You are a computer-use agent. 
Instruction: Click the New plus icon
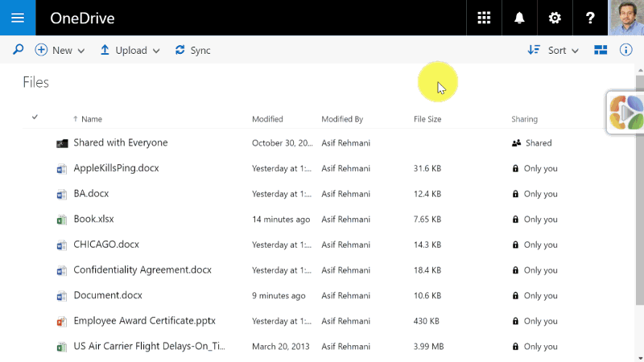pos(41,50)
